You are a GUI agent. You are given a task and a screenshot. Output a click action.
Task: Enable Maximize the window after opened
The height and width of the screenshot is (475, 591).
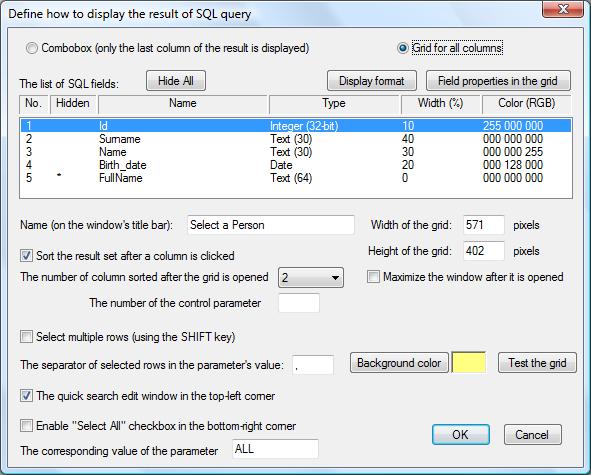tap(373, 277)
